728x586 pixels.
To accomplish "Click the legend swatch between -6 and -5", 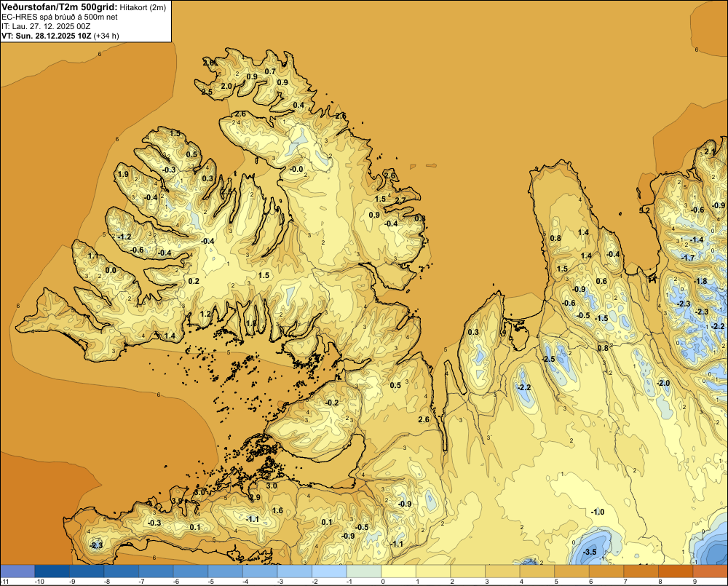I will [x=191, y=571].
